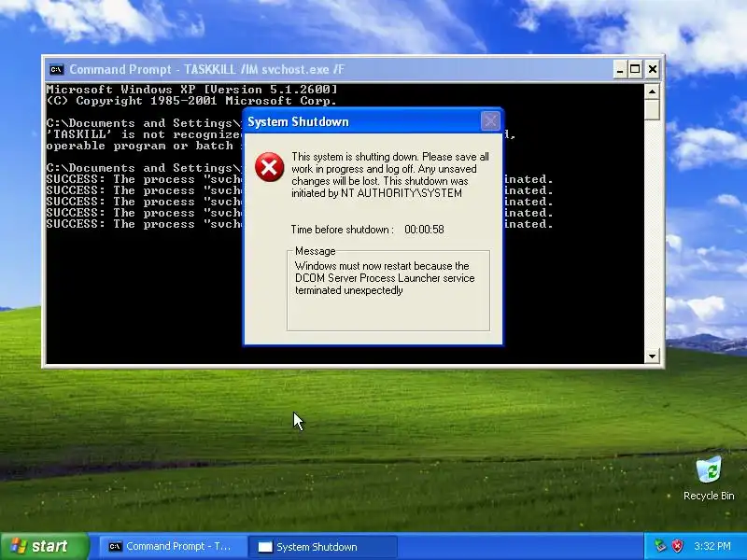
Task: Click the 'TASKILL' is not recognized line
Action: tap(145, 134)
